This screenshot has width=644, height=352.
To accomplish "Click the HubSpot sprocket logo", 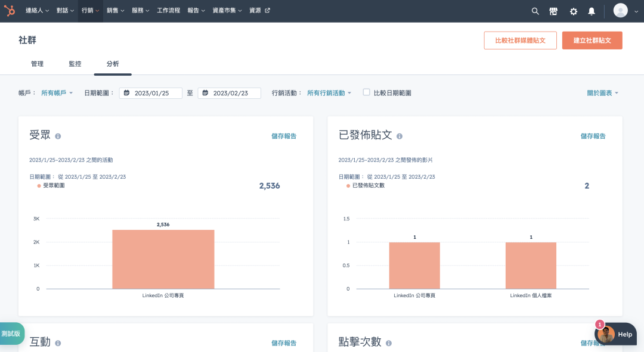I will tap(10, 10).
